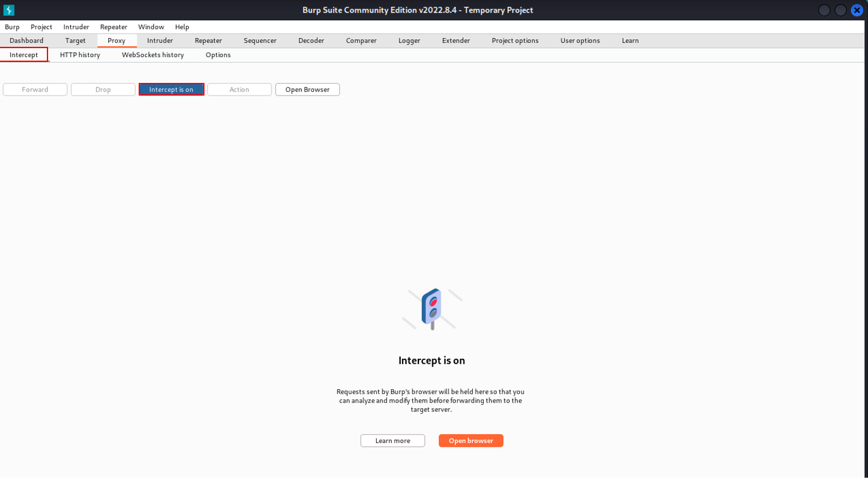Open the Project options tab

tap(515, 40)
